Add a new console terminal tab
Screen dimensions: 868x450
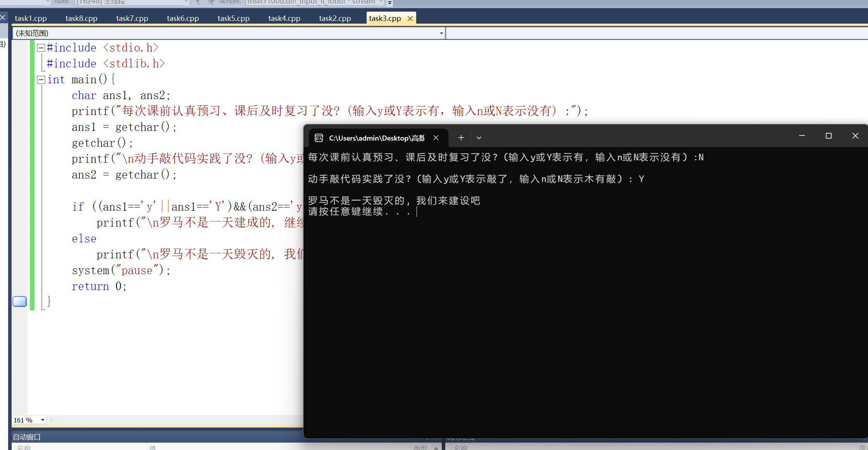(x=461, y=138)
